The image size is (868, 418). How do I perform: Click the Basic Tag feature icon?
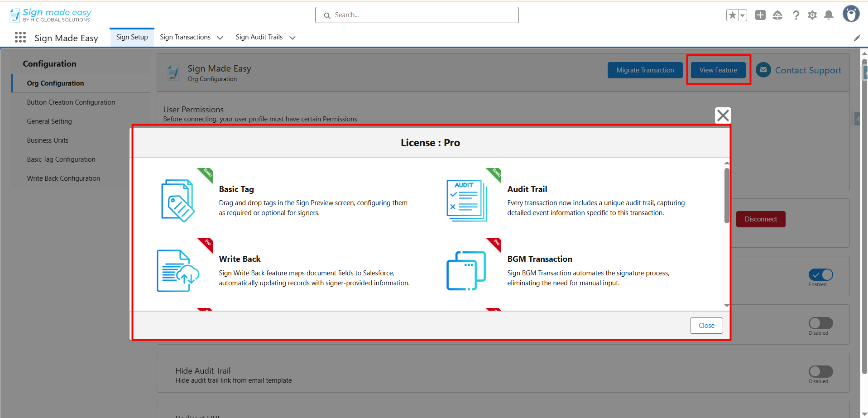[x=178, y=200]
